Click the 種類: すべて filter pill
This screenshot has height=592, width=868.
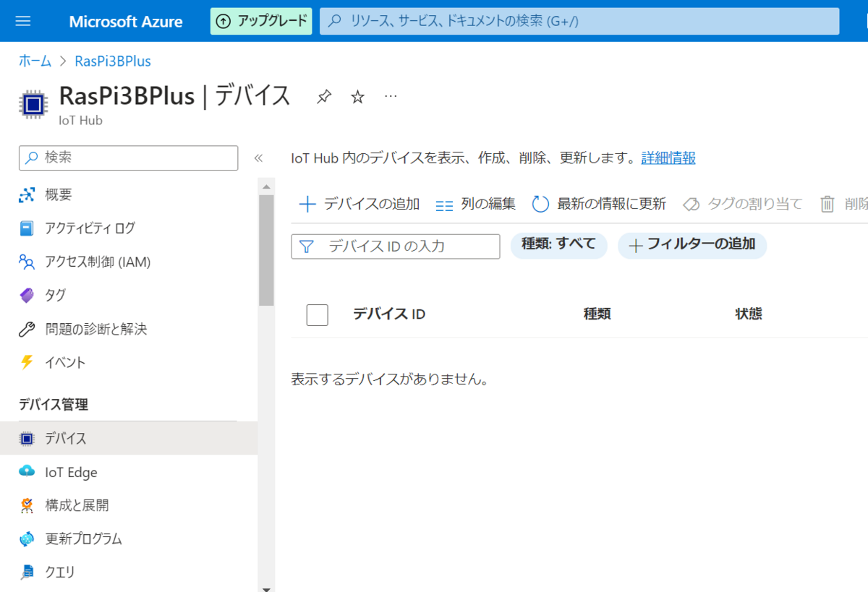point(559,245)
